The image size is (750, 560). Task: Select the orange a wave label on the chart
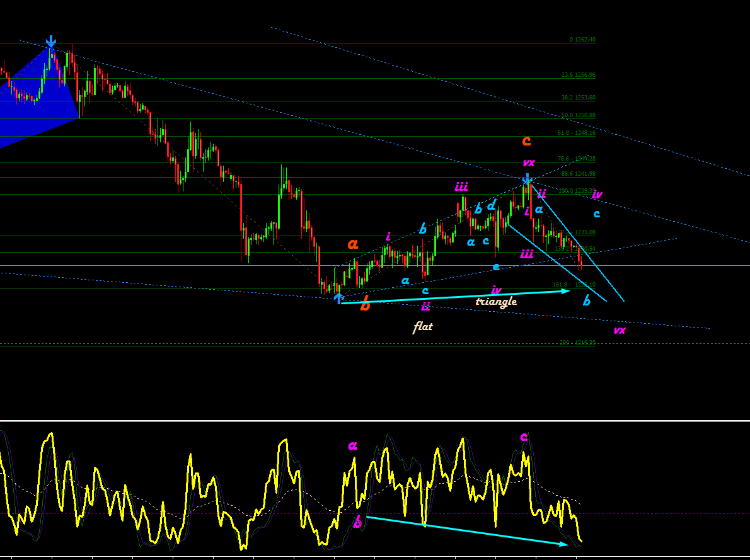tap(352, 244)
